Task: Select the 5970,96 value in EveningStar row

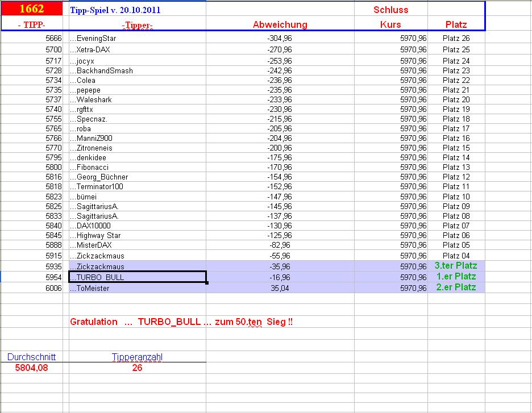Action: [x=391, y=38]
